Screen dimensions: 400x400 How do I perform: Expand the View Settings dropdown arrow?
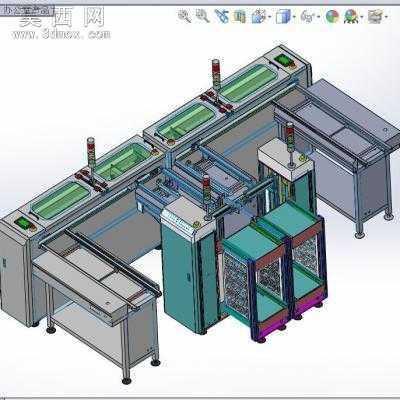(386, 16)
